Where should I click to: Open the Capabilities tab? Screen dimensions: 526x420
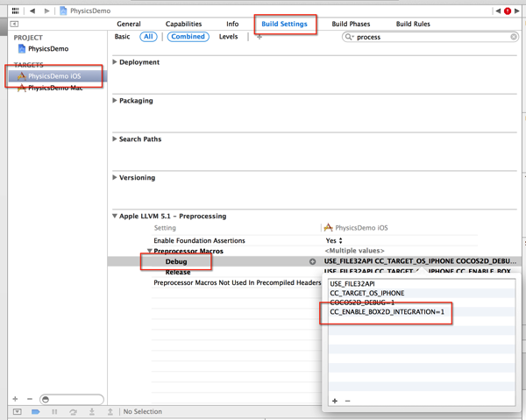pyautogui.click(x=183, y=24)
